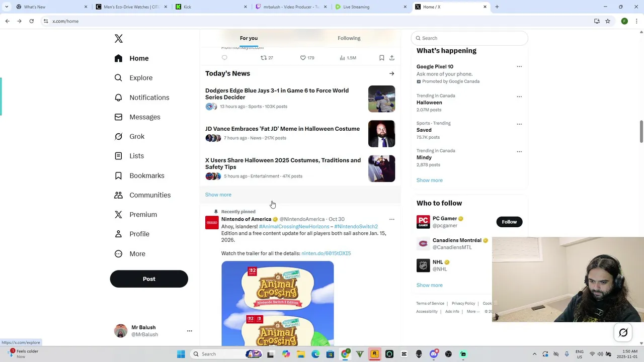This screenshot has width=644, height=362.
Task: Open Messages from the sidebar
Action: click(x=138, y=117)
